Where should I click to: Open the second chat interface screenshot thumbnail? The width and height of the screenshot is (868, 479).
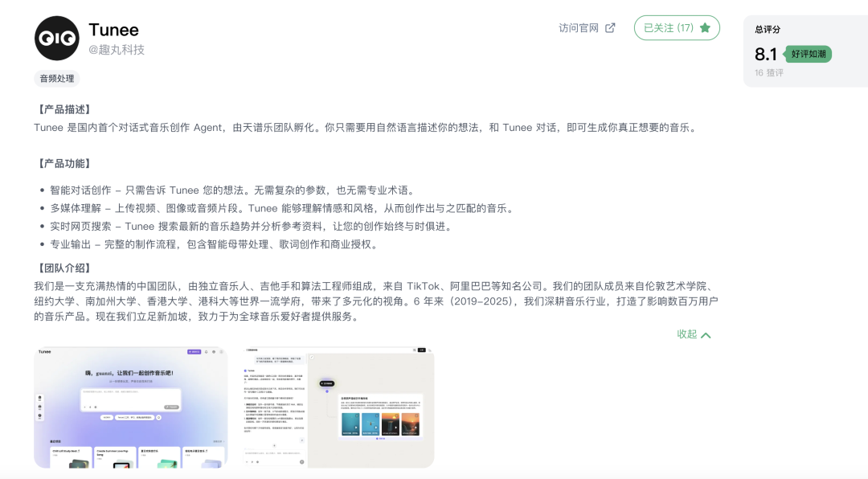[338, 407]
